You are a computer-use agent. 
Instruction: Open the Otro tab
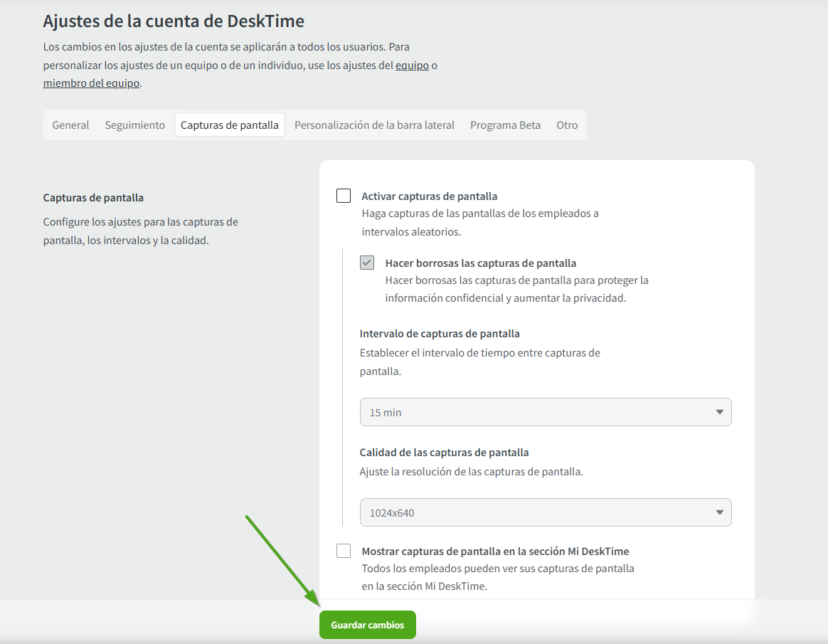567,125
